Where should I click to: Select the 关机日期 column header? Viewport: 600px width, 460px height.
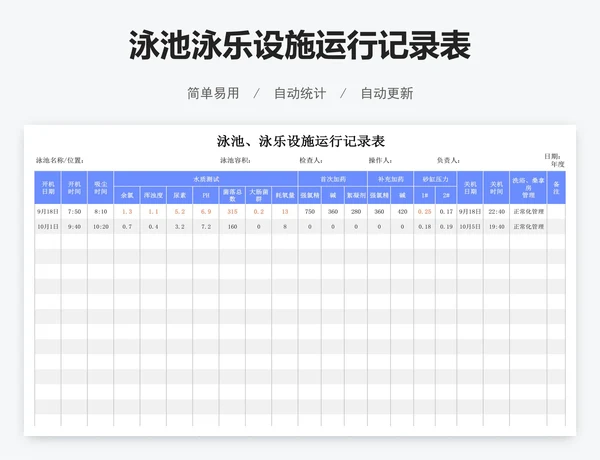(470, 188)
